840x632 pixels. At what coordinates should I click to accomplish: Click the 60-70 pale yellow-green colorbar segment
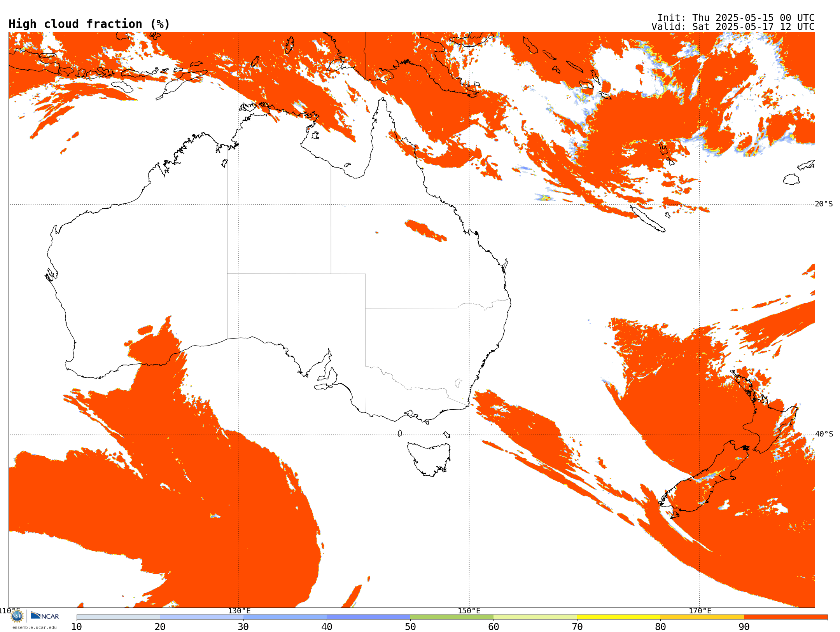[x=535, y=617]
